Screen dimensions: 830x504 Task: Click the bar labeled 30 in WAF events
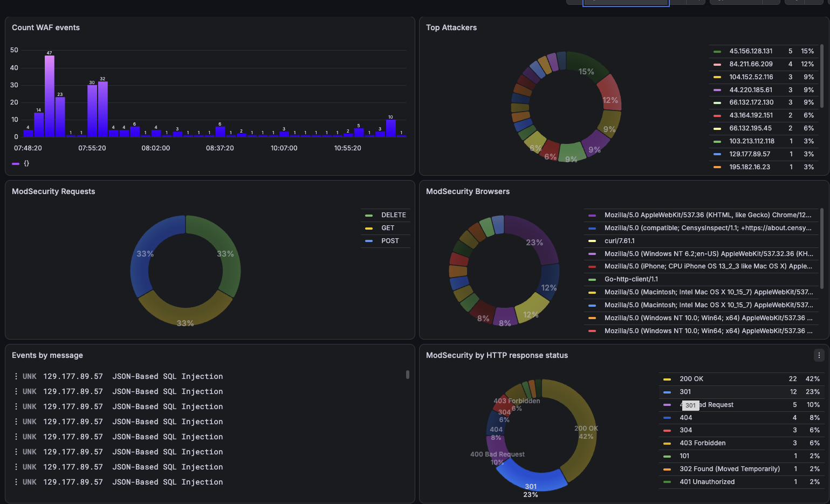click(x=92, y=111)
